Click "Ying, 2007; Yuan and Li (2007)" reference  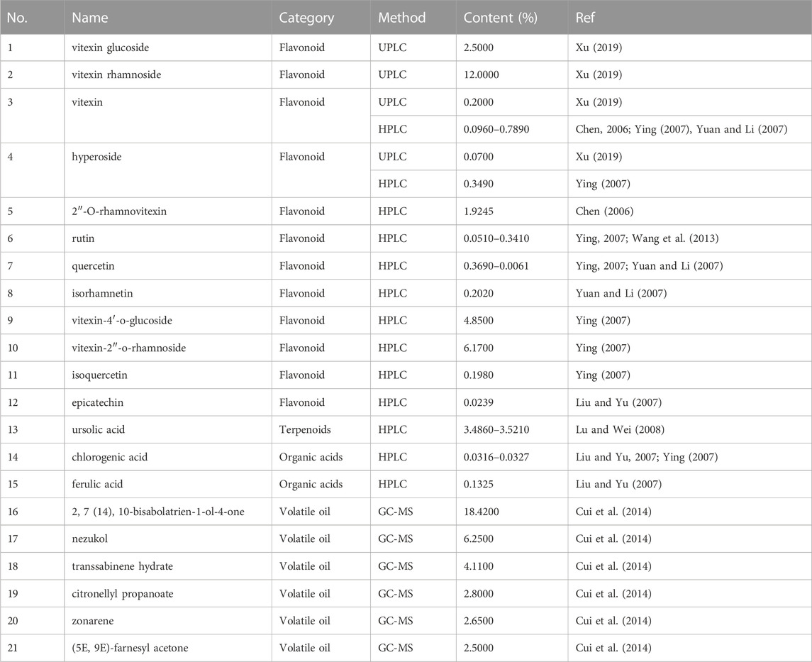pos(649,266)
